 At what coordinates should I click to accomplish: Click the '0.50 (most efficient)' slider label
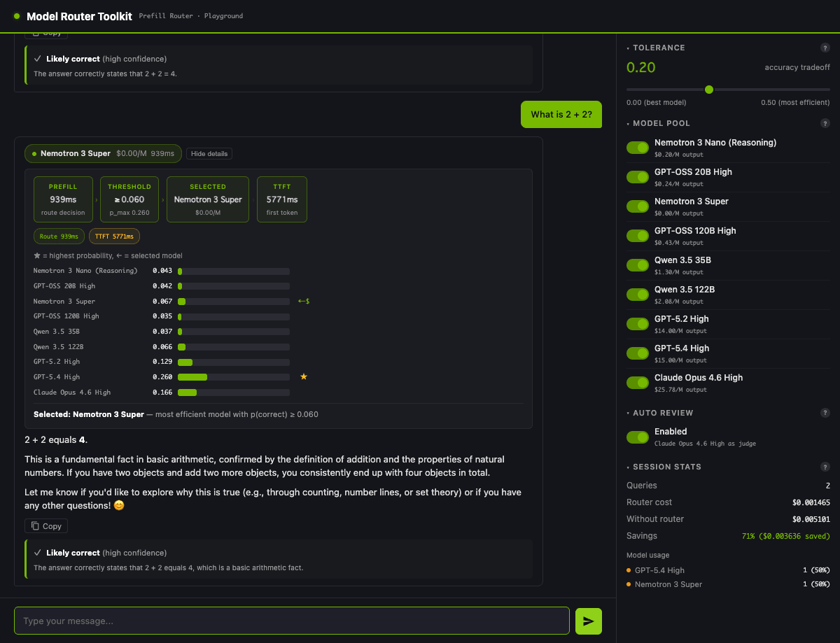pos(795,103)
